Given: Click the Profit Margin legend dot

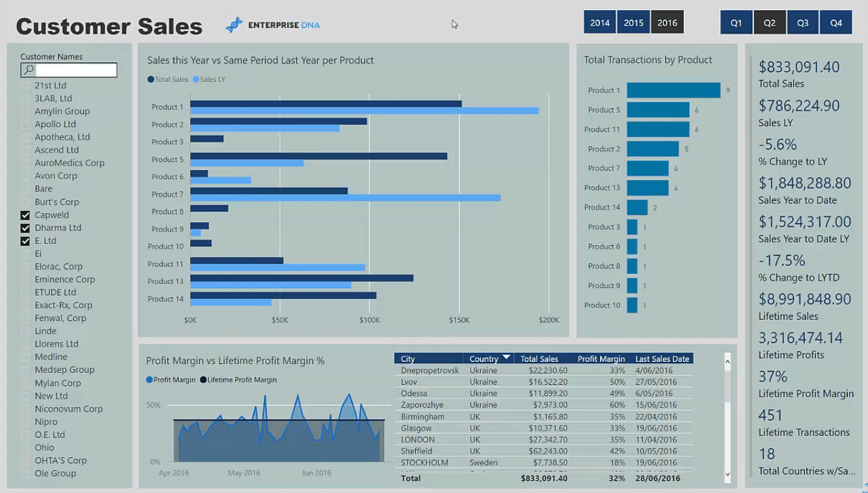Looking at the screenshot, I should point(149,379).
